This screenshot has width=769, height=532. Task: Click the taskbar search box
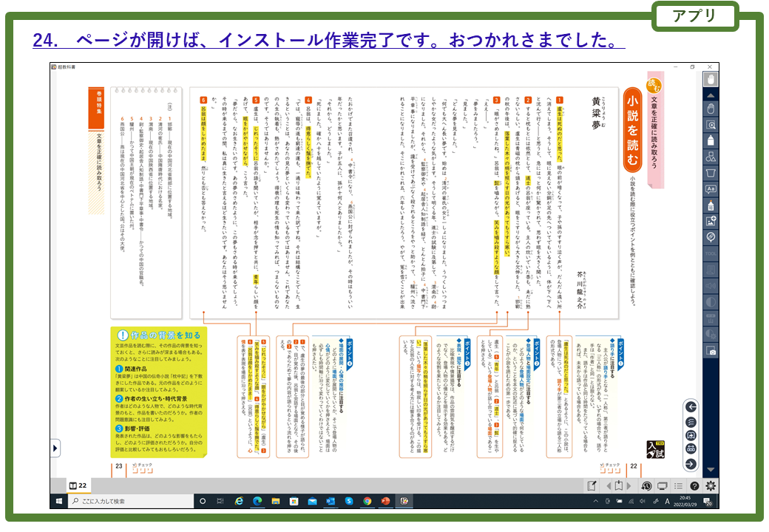(x=130, y=501)
